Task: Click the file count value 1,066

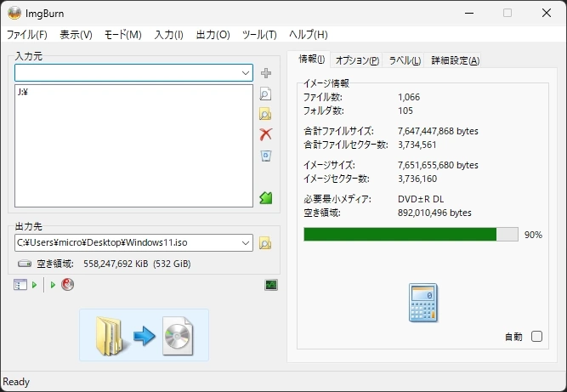Action: tap(409, 97)
